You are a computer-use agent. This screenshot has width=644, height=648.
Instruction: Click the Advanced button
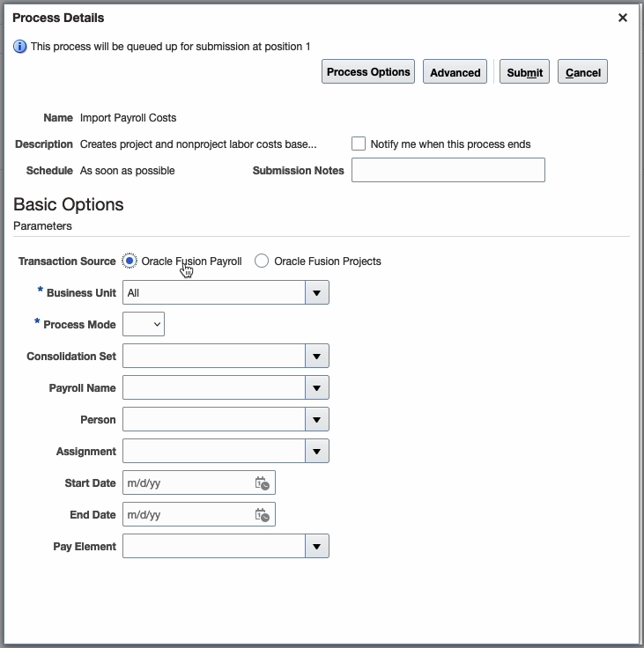455,72
